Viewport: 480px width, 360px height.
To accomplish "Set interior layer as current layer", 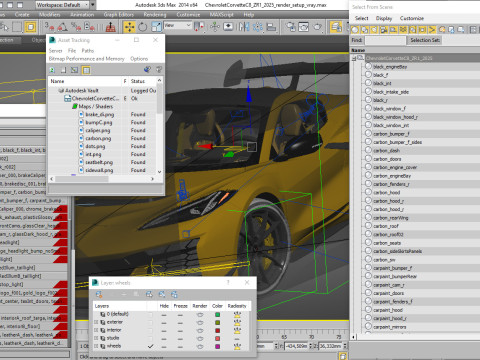I will pos(151,330).
